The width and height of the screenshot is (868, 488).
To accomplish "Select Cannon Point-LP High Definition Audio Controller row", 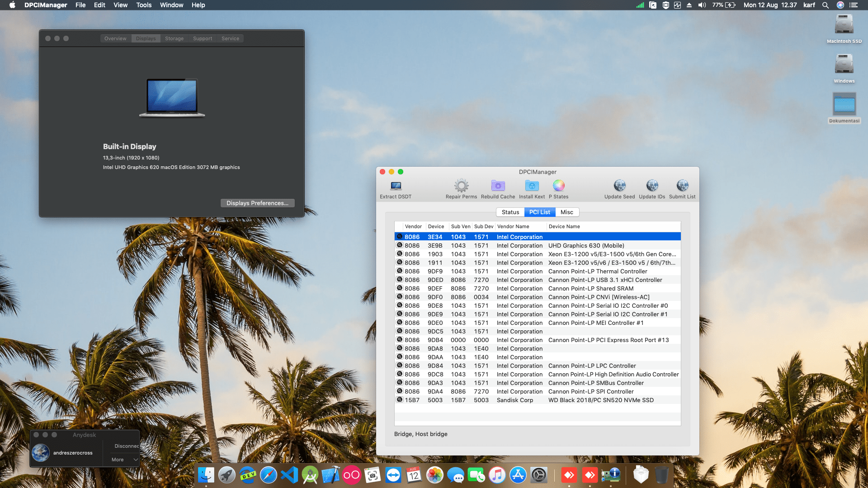I will point(538,375).
